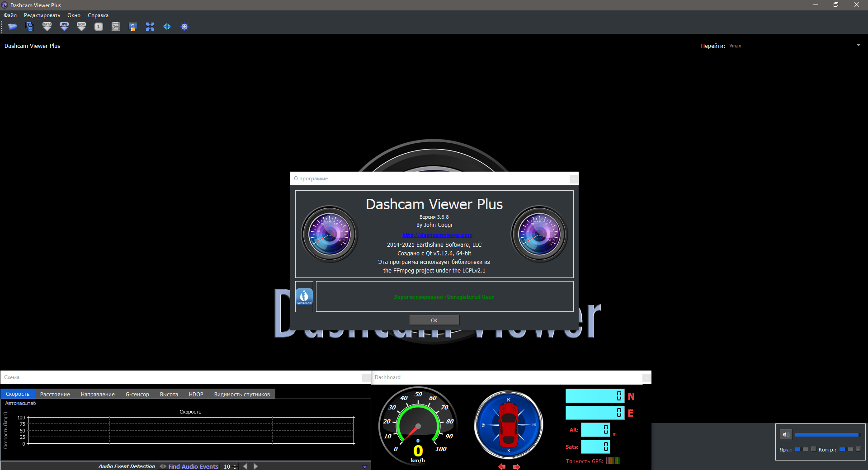Switch to the Направление tab

(98, 394)
